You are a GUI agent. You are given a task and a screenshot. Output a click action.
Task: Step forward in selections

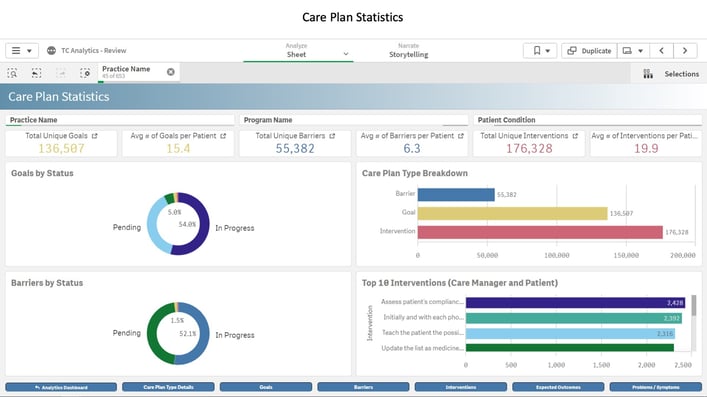[60, 73]
